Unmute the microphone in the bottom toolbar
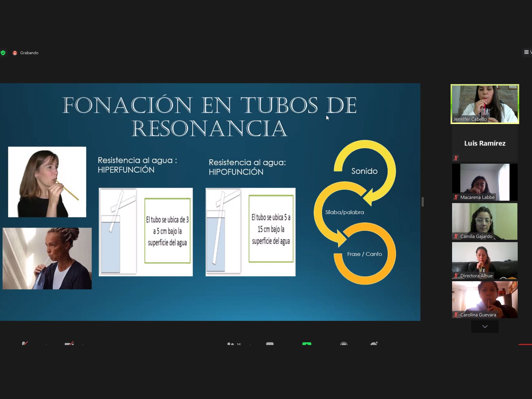The image size is (532, 399). [25, 344]
